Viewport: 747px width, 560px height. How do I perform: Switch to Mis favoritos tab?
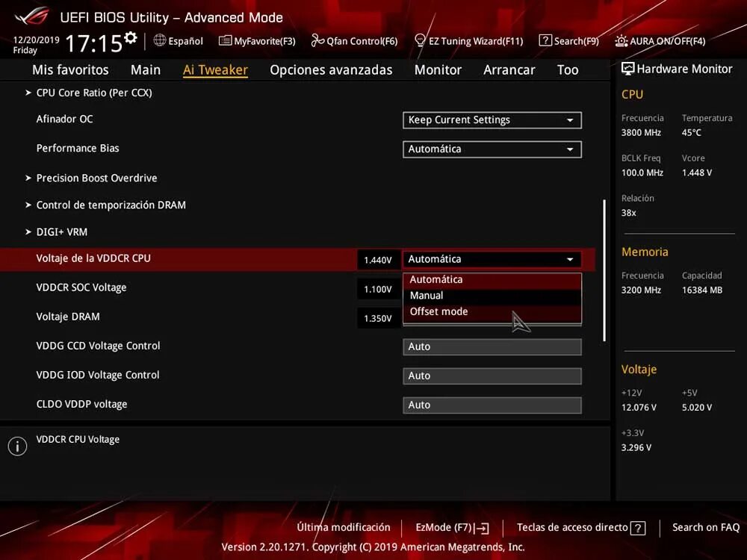[x=70, y=70]
